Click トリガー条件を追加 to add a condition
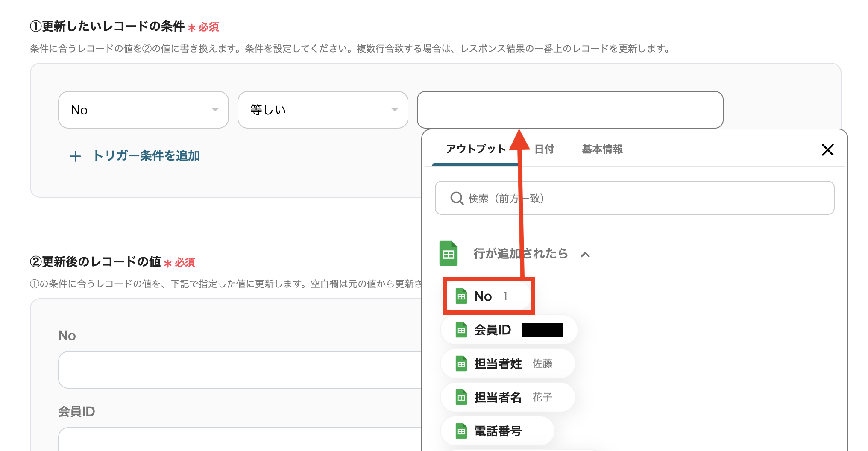The width and height of the screenshot is (868, 451). pyautogui.click(x=146, y=156)
